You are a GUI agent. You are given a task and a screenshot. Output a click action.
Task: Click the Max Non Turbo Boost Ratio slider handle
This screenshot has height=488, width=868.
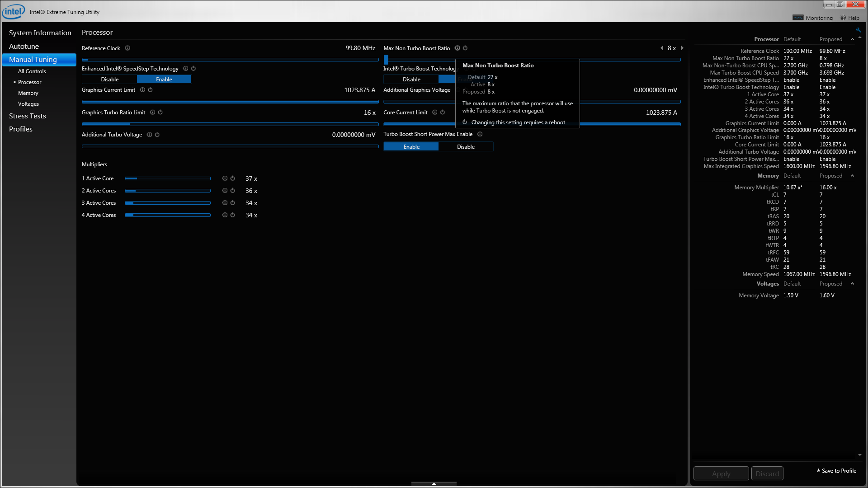point(386,59)
